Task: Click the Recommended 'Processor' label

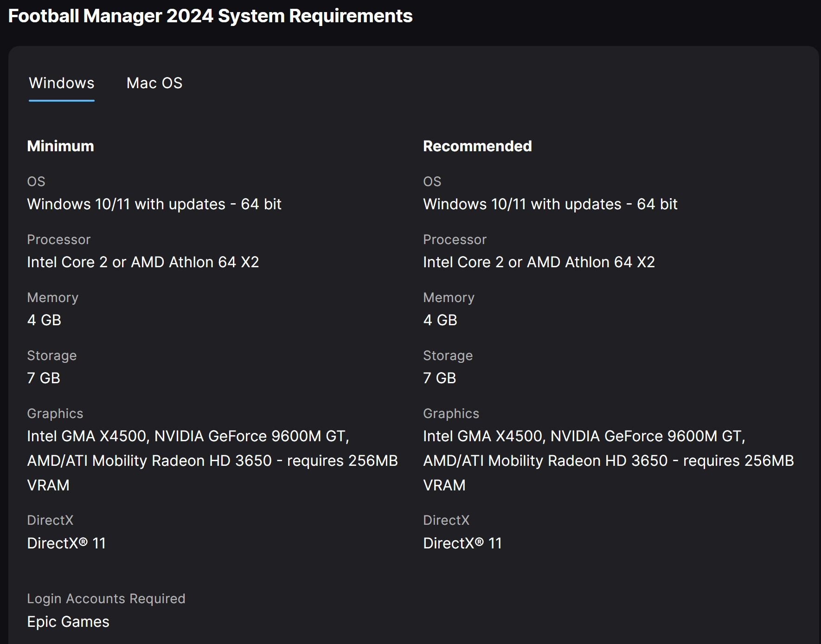Action: (455, 239)
